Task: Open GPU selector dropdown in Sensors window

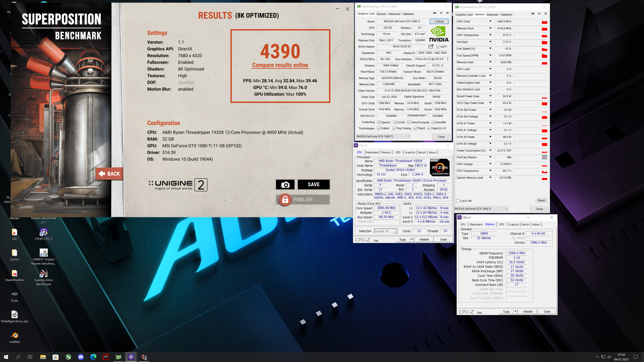Action: coord(481,209)
